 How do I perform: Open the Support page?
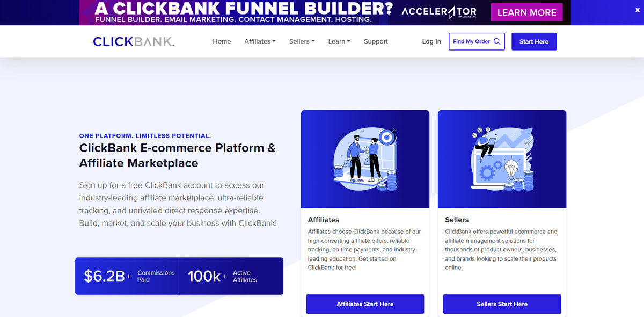point(376,41)
